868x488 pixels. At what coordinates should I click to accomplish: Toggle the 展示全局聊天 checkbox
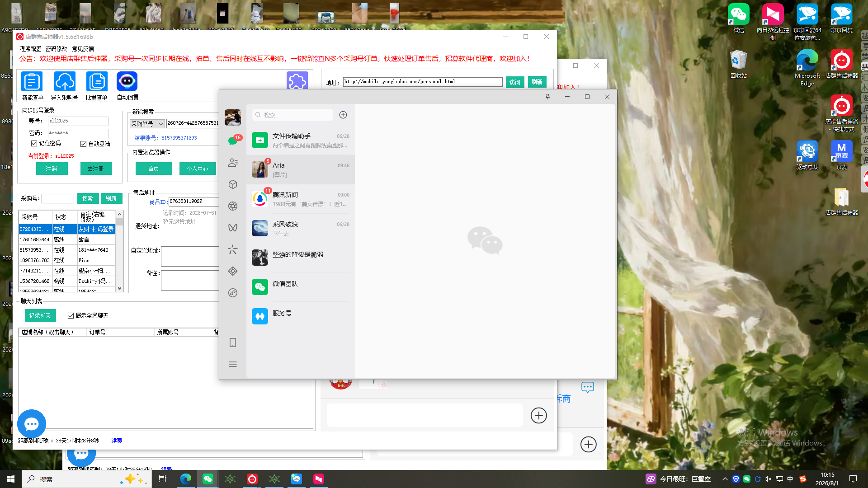(71, 315)
